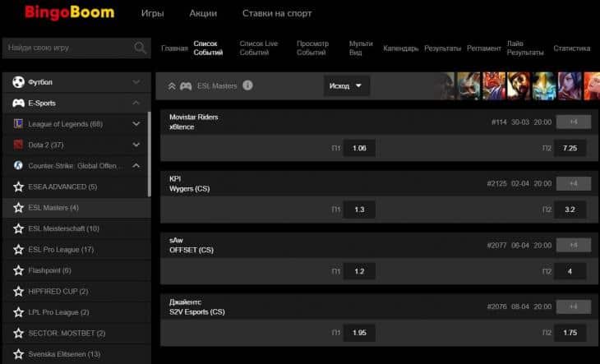600x364 pixels.
Task: Toggle favorite star for Flashpoint
Action: pos(18,270)
